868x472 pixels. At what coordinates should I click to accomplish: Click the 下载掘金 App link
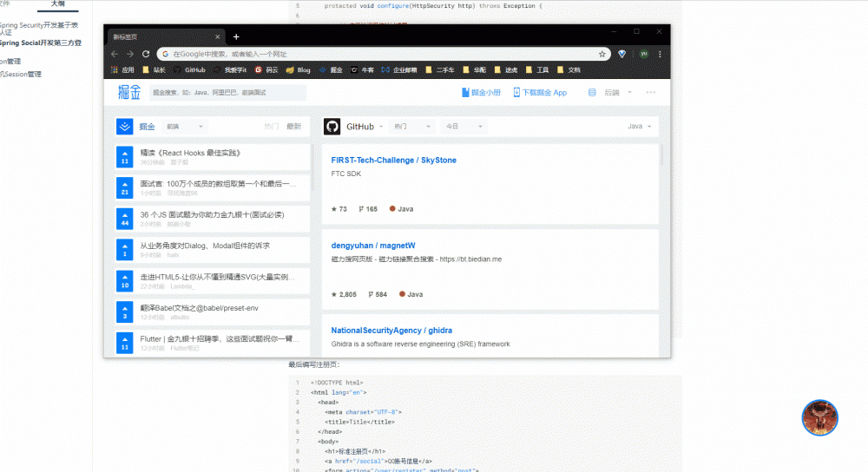pos(540,93)
